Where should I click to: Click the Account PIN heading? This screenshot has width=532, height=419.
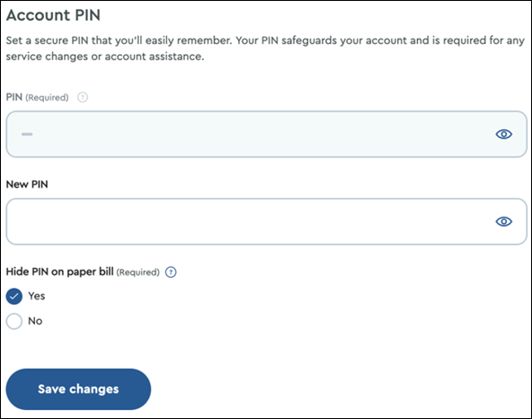(53, 15)
